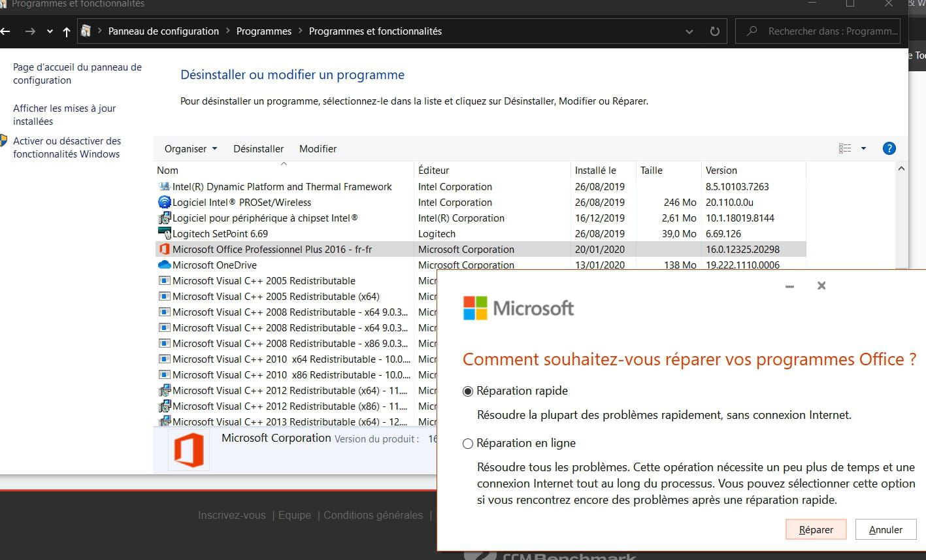Click Logitech editor cell
This screenshot has width=926, height=560.
[x=437, y=234]
